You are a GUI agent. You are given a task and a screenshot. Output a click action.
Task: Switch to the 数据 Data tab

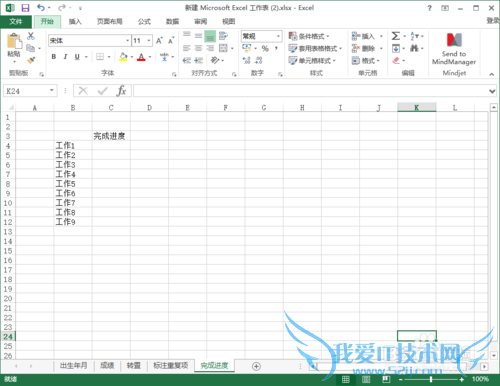point(172,22)
